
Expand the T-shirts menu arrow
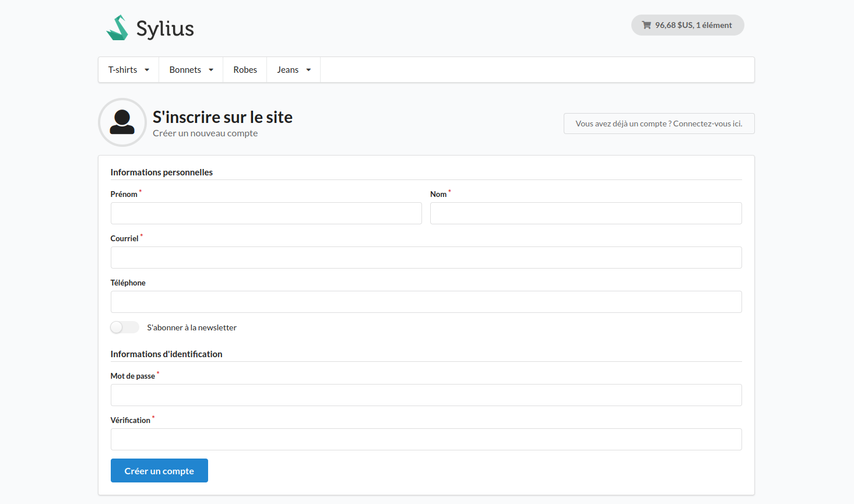[147, 70]
